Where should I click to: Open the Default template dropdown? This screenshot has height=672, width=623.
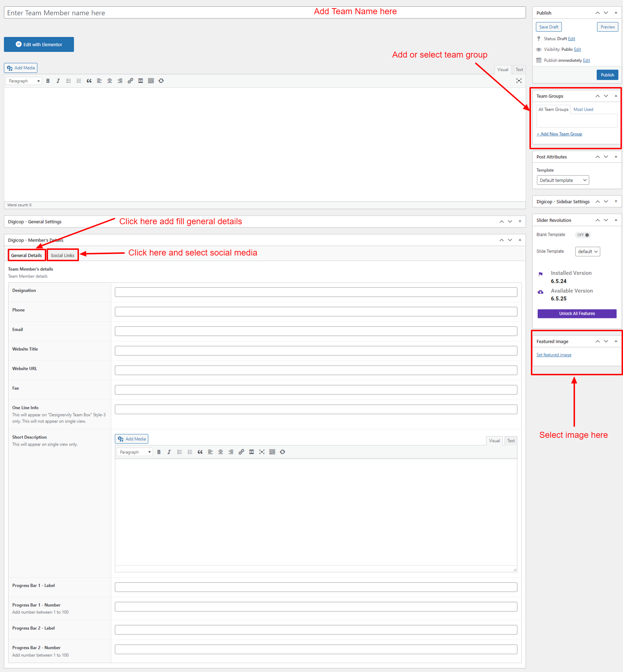coord(563,180)
